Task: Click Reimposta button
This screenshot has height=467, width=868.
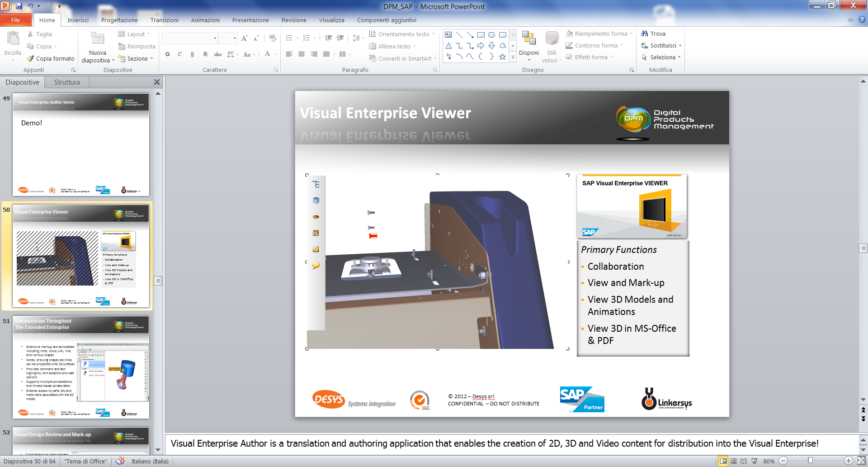Action: [137, 46]
